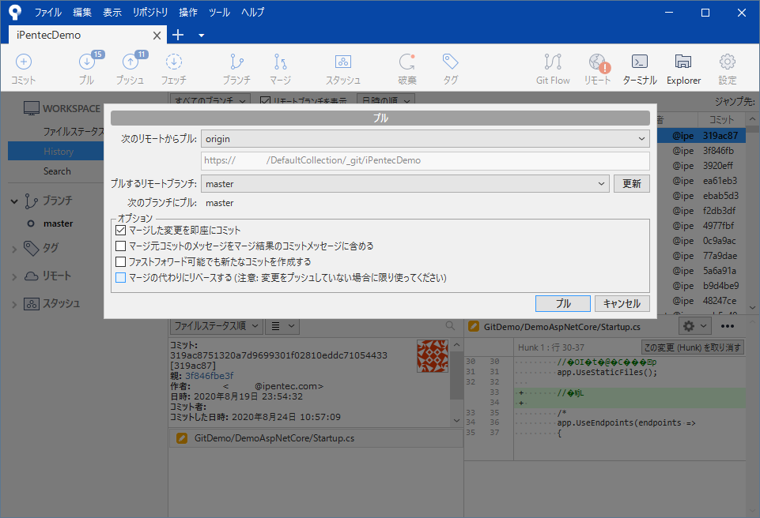
Task: Click parent commit link 3f846fbe3f
Action: pos(209,376)
